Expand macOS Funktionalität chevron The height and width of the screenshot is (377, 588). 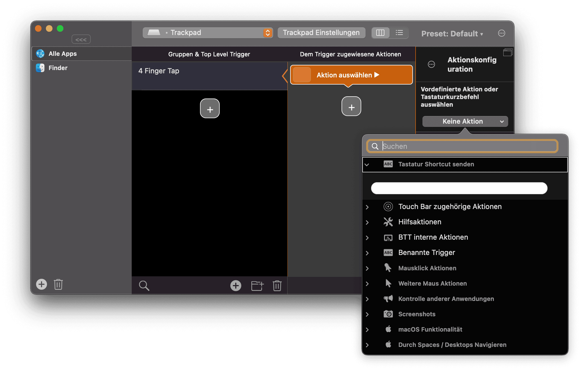pos(367,330)
